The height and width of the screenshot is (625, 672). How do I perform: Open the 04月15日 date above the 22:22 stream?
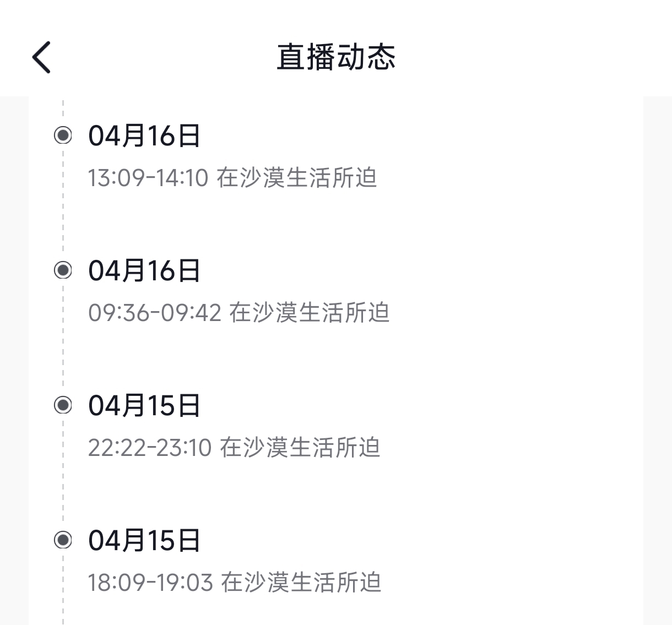coord(144,406)
